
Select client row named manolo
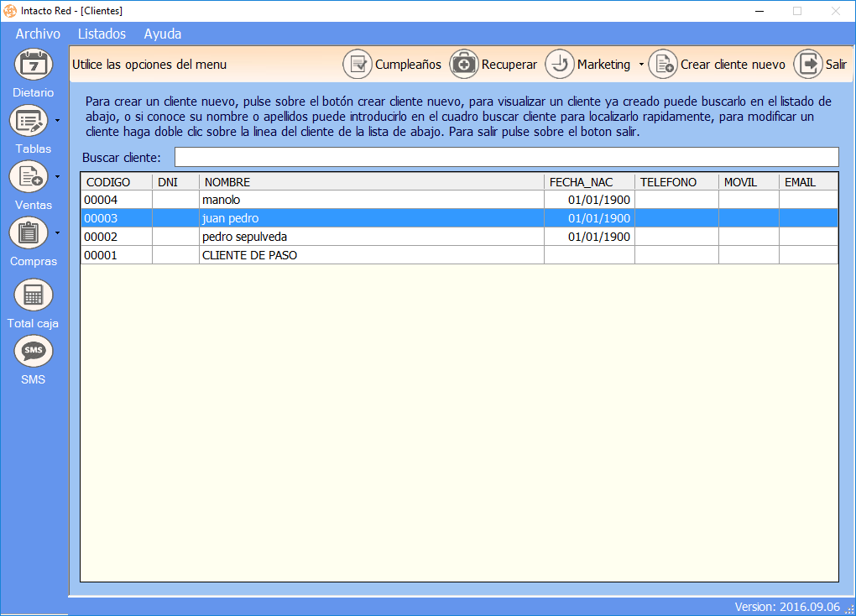click(459, 200)
